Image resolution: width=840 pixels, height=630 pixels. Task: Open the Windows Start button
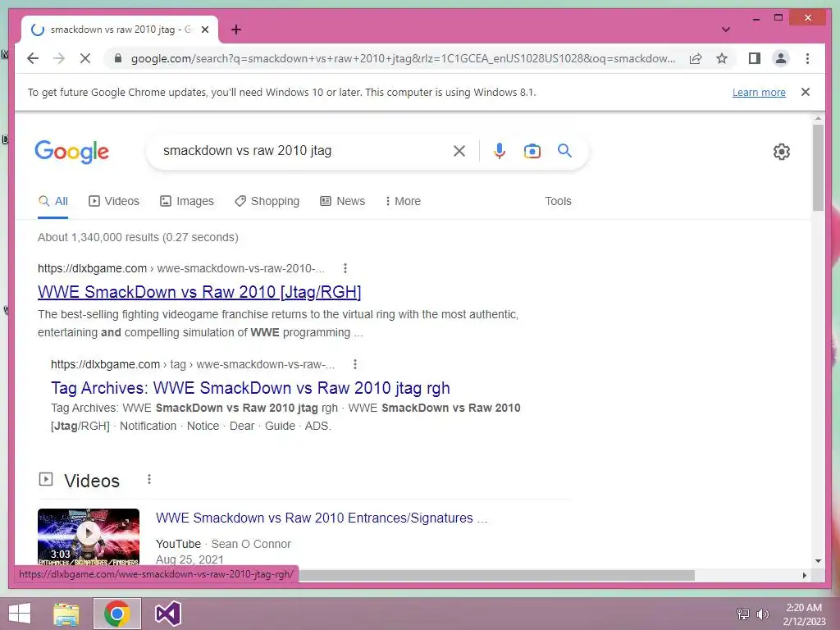[x=20, y=614]
